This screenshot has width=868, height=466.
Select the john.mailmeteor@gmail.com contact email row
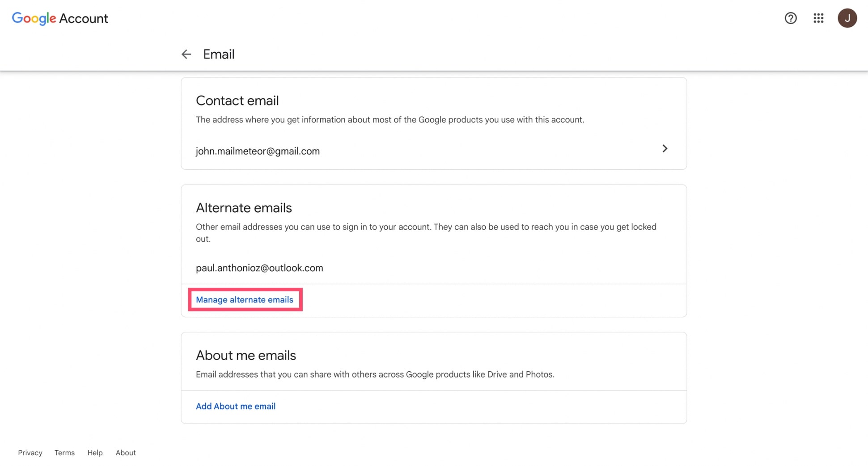258,151
